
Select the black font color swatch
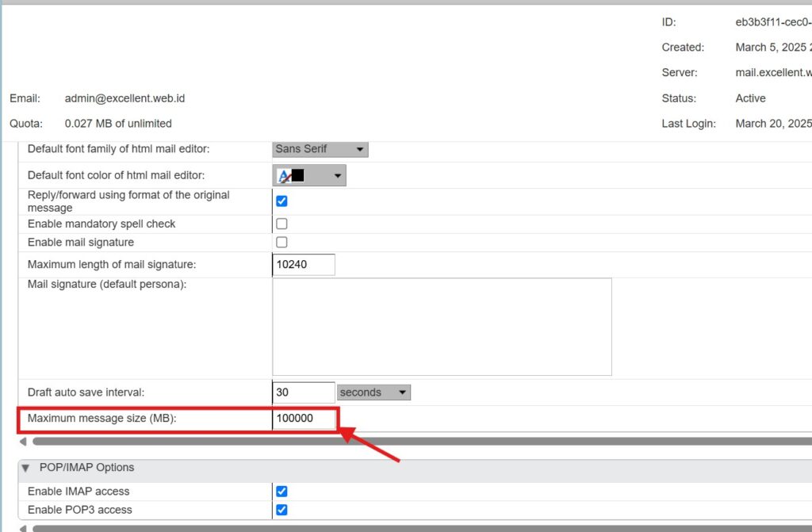(x=298, y=176)
